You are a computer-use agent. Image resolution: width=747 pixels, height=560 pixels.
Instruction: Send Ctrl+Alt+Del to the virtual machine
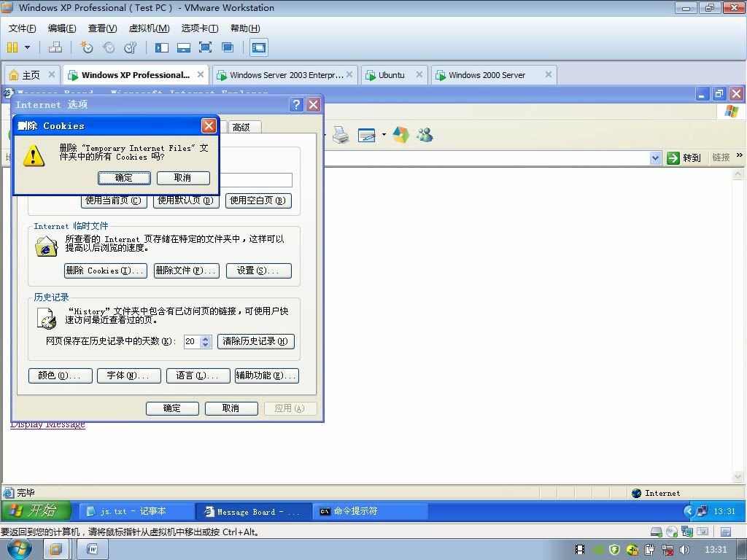(x=55, y=47)
